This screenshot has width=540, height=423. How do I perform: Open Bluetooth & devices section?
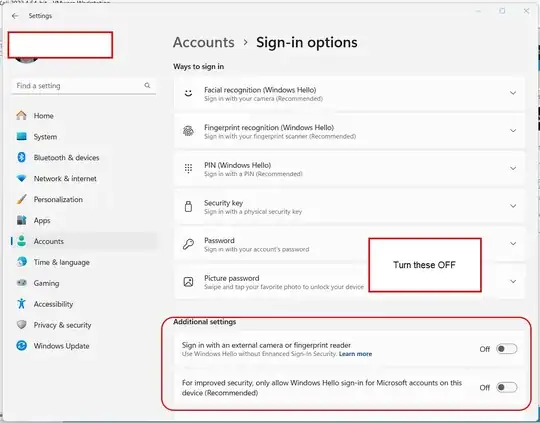coord(84,157)
